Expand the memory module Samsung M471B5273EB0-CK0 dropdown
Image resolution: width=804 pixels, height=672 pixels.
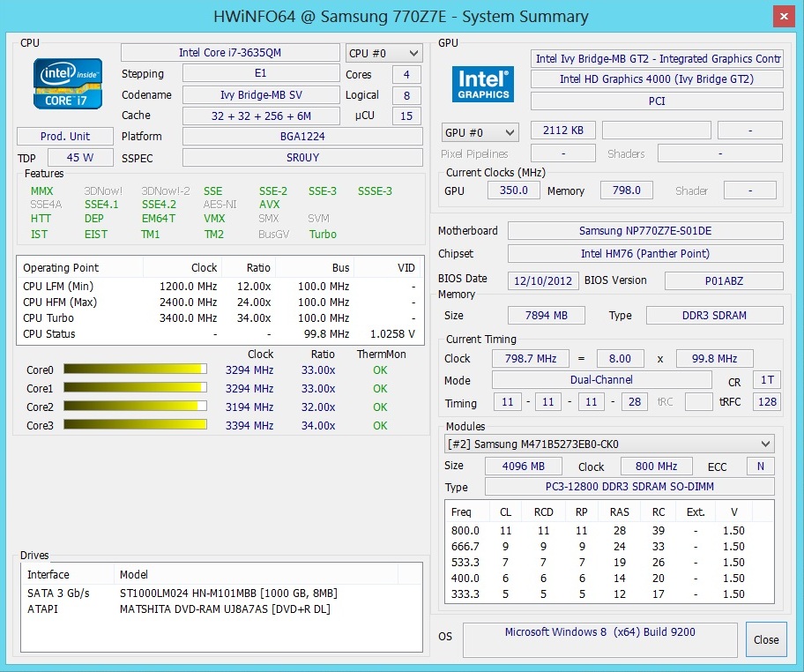click(609, 444)
